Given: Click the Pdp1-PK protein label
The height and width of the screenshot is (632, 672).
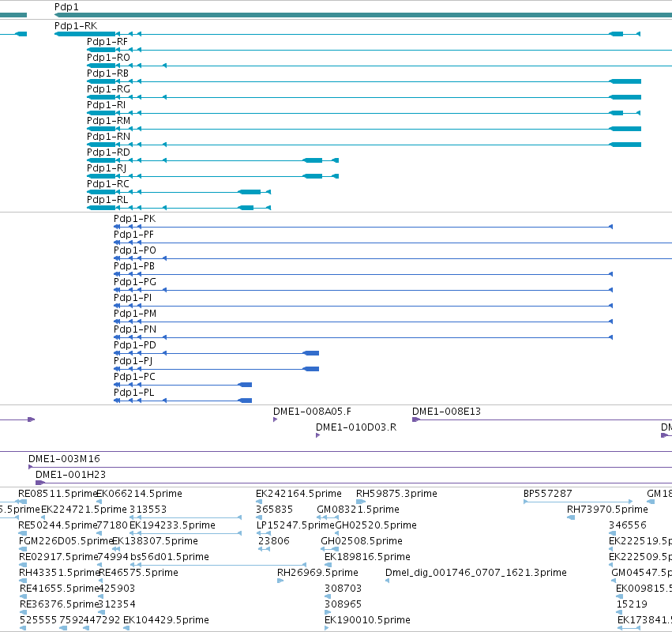Looking at the screenshot, I should [x=134, y=219].
